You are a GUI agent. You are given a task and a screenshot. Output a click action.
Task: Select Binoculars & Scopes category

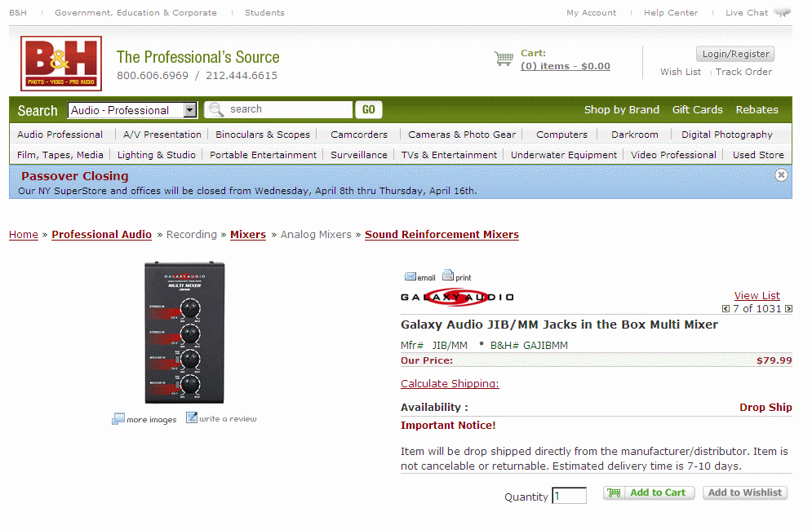click(263, 135)
